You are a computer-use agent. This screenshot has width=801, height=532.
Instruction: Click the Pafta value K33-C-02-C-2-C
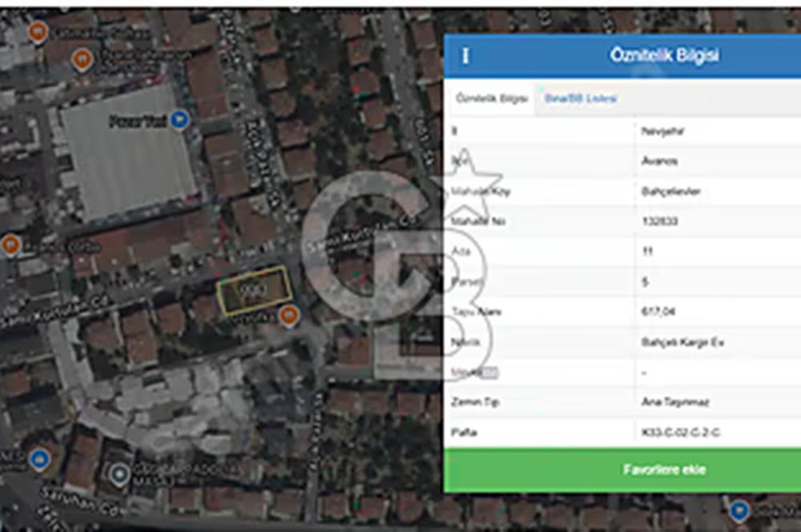coord(680,433)
